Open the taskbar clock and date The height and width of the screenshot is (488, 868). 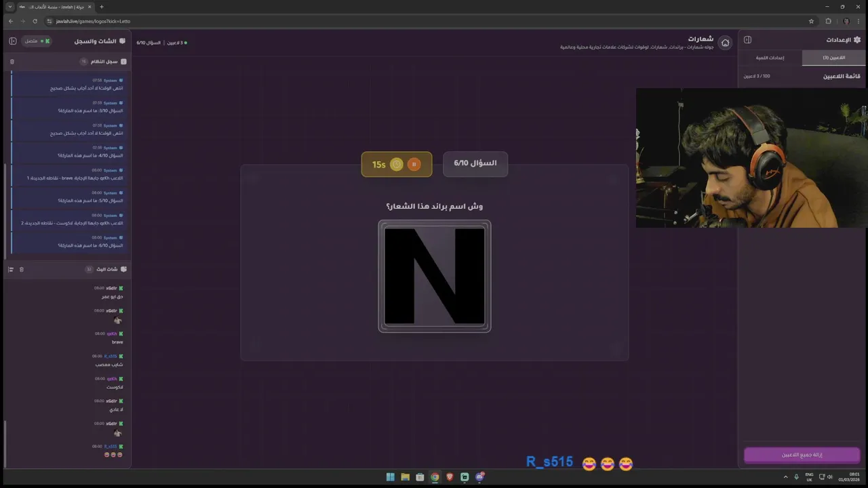848,476
